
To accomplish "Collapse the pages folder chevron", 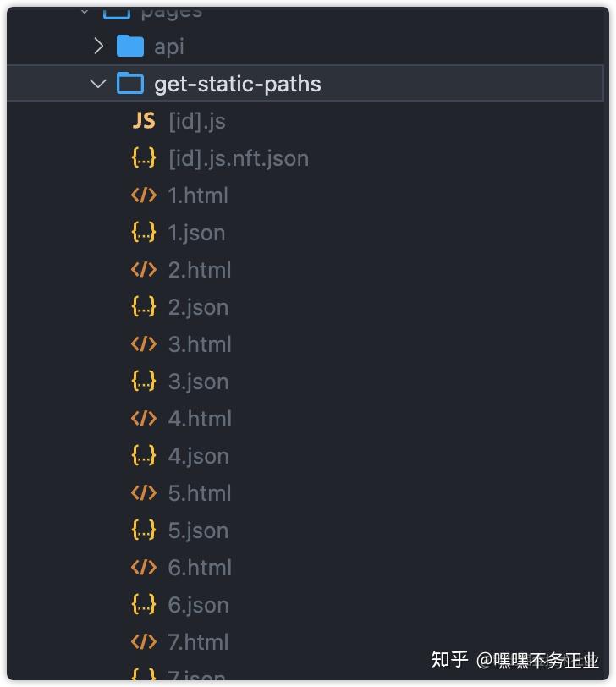I will point(82,10).
